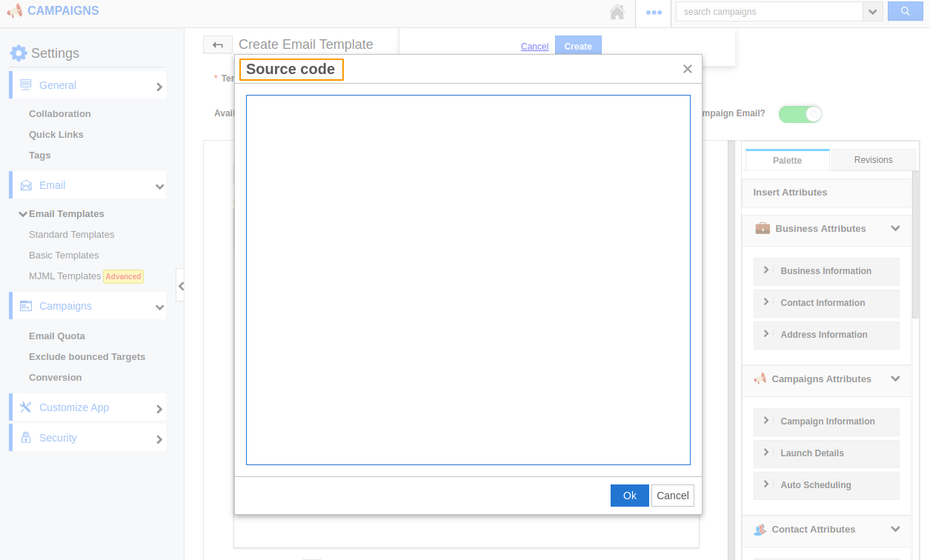
Task: Collapse the Campaigns section chevron
Action: point(159,307)
